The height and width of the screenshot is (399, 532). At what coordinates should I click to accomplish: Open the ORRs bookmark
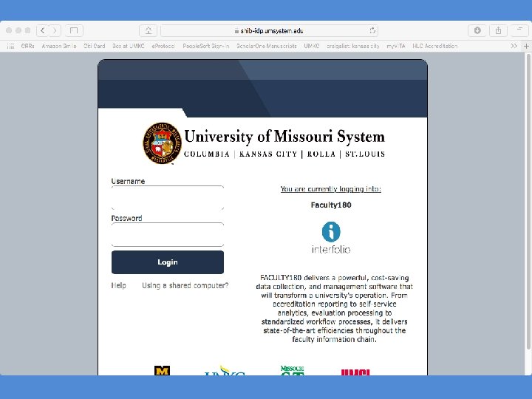click(x=27, y=46)
